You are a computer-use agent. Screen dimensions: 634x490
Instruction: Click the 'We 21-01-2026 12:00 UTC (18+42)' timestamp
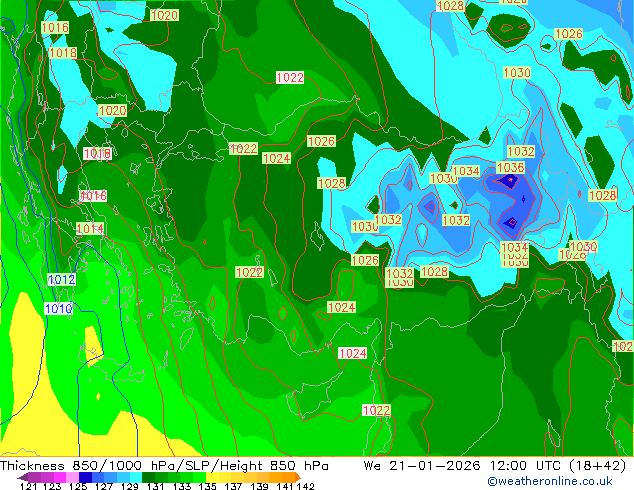pos(495,466)
